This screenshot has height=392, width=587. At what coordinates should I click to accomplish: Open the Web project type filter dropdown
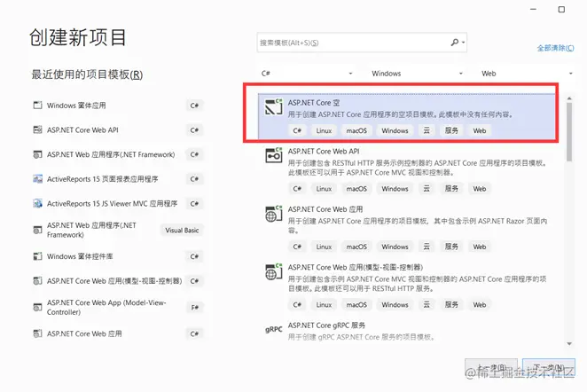tap(527, 74)
